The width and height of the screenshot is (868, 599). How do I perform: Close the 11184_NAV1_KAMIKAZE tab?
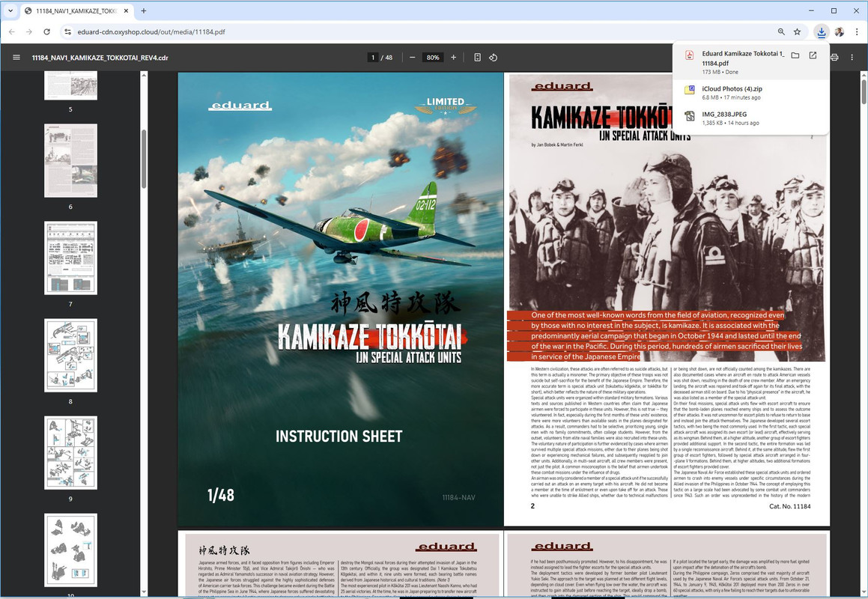pos(127,10)
